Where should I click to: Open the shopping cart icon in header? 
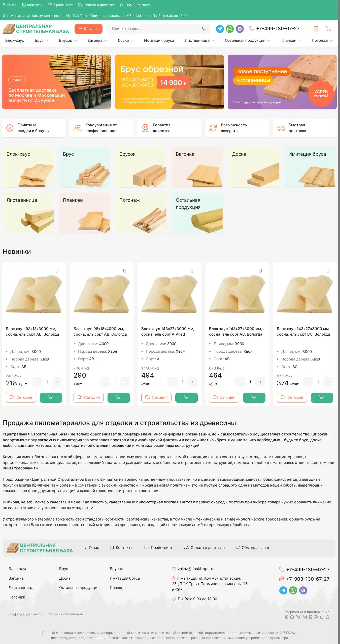tap(328, 29)
